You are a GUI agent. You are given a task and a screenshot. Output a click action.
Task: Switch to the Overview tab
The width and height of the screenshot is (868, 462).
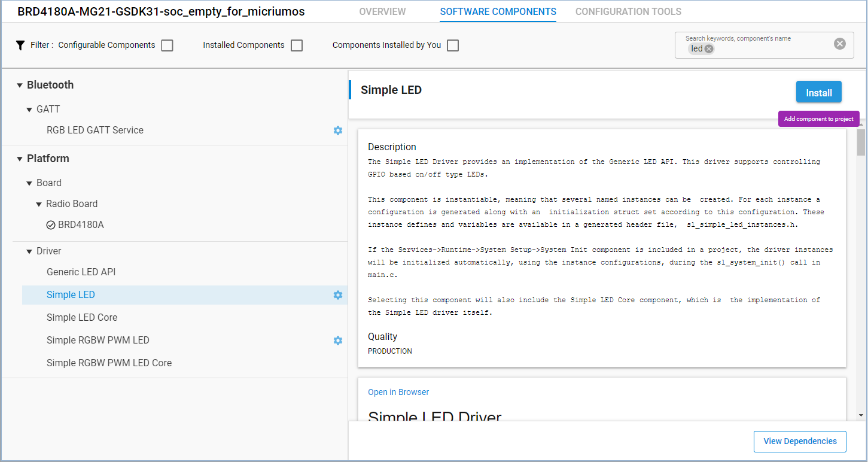[382, 12]
